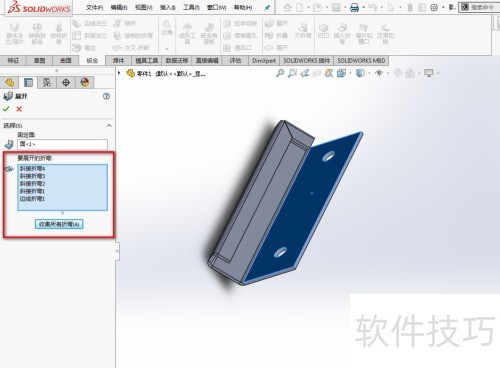This screenshot has height=368, width=500.
Task: Open the DisplayManager color sphere tab
Action: pos(85,82)
